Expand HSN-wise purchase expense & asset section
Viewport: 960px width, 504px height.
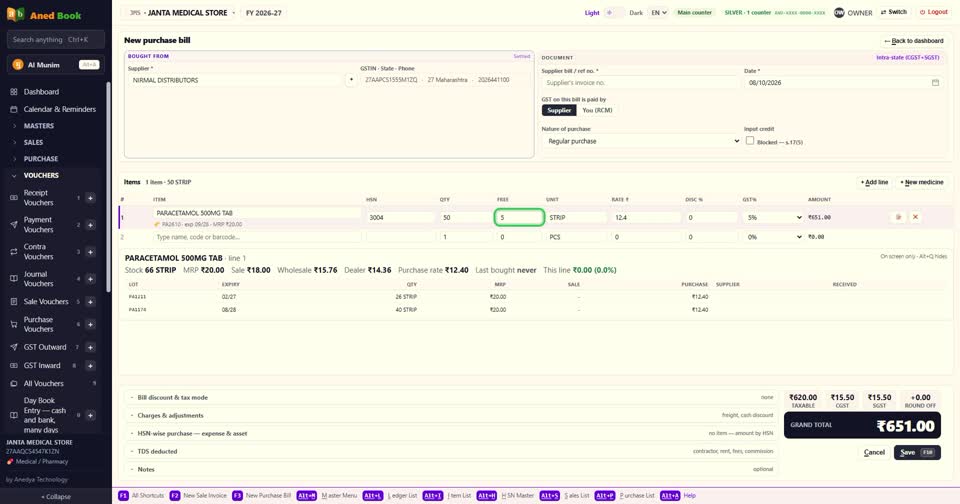pos(451,434)
